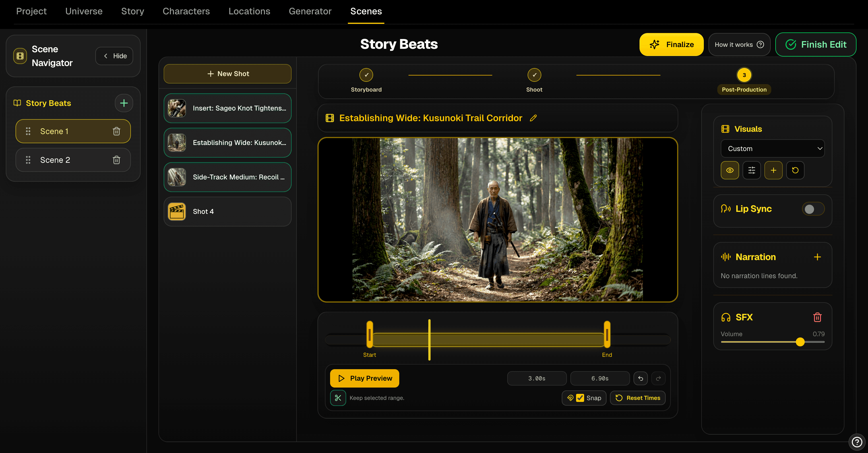This screenshot has width=868, height=453.
Task: Toggle the eye visibility icon in Visuals panel
Action: coord(730,170)
